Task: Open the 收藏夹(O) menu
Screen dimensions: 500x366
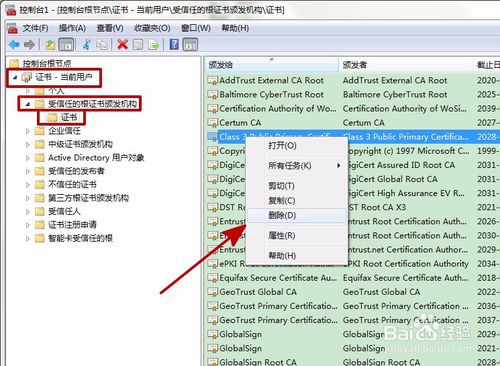Action: (152, 28)
